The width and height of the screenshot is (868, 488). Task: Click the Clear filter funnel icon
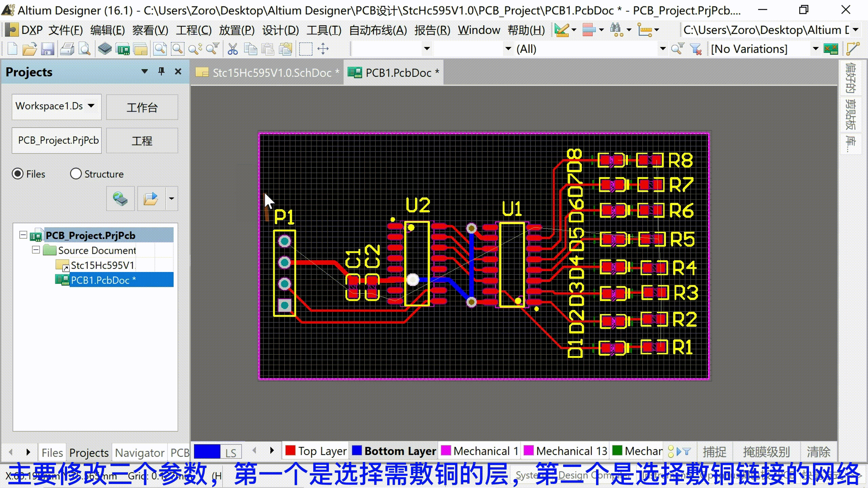(696, 49)
